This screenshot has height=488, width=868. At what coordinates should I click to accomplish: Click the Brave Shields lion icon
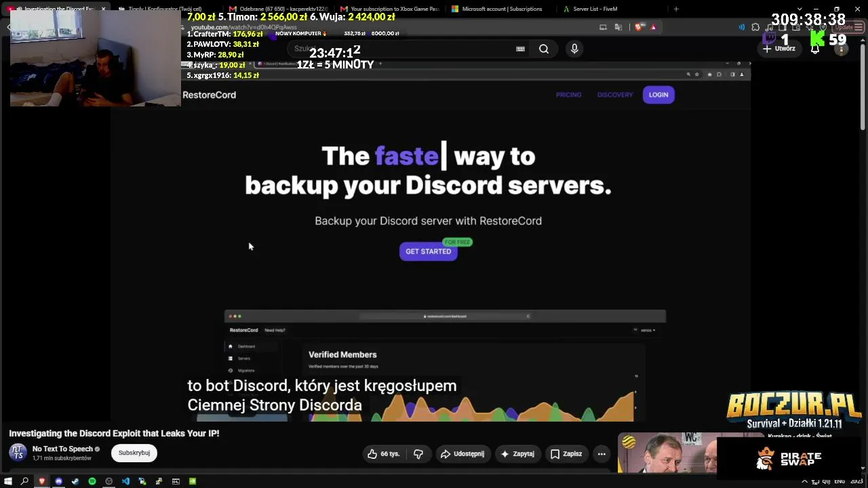pos(639,27)
